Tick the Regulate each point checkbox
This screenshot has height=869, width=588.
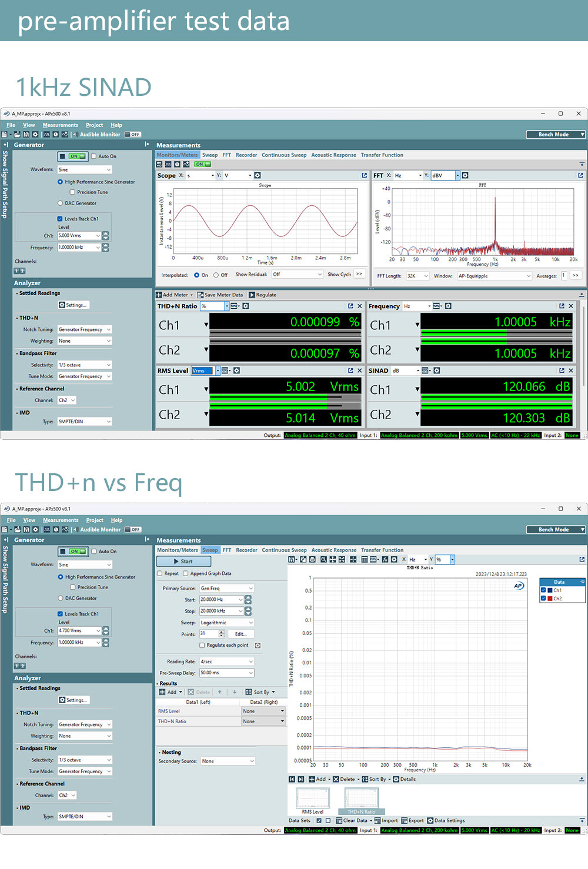pos(202,645)
